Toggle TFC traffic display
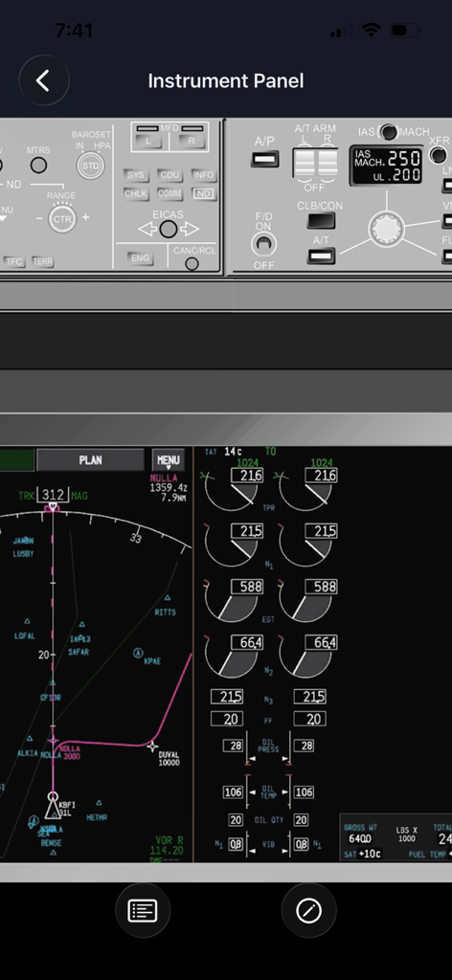 coord(13,262)
